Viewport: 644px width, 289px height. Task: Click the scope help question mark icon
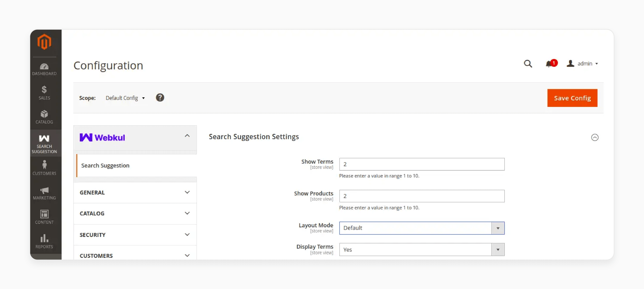point(160,98)
